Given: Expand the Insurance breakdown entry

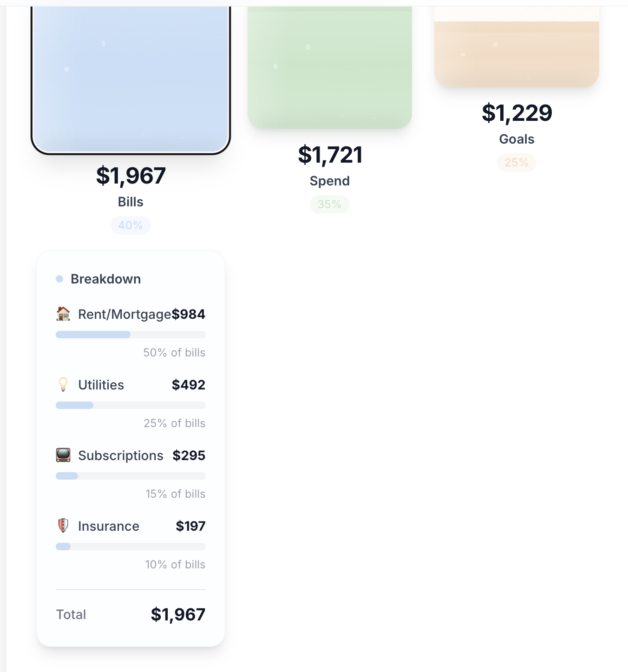Looking at the screenshot, I should tap(131, 526).
